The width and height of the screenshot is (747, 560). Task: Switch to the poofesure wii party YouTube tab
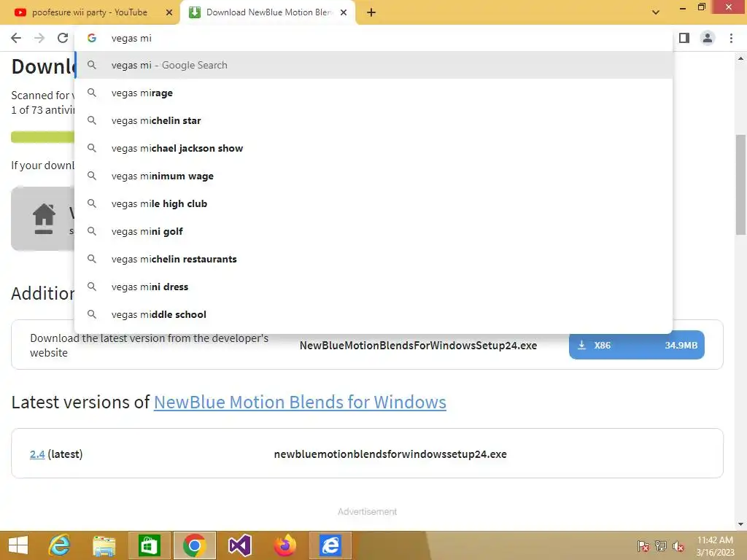point(90,12)
